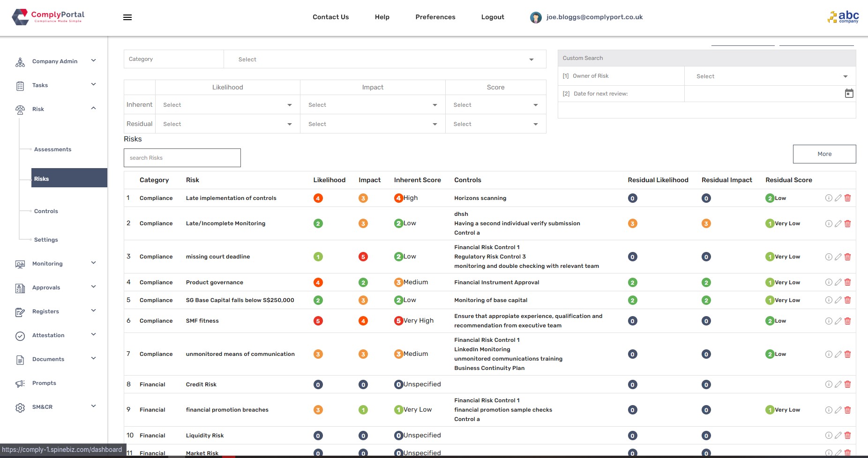Delete the Late implementation of controls risk
868x458 pixels.
(847, 198)
